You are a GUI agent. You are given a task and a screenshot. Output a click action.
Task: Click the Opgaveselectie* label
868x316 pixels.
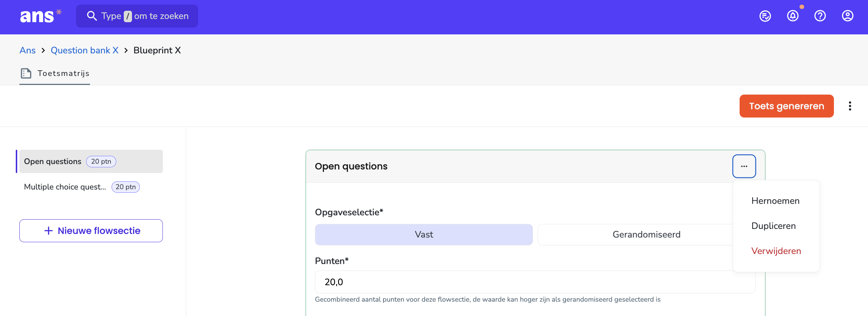pos(349,212)
